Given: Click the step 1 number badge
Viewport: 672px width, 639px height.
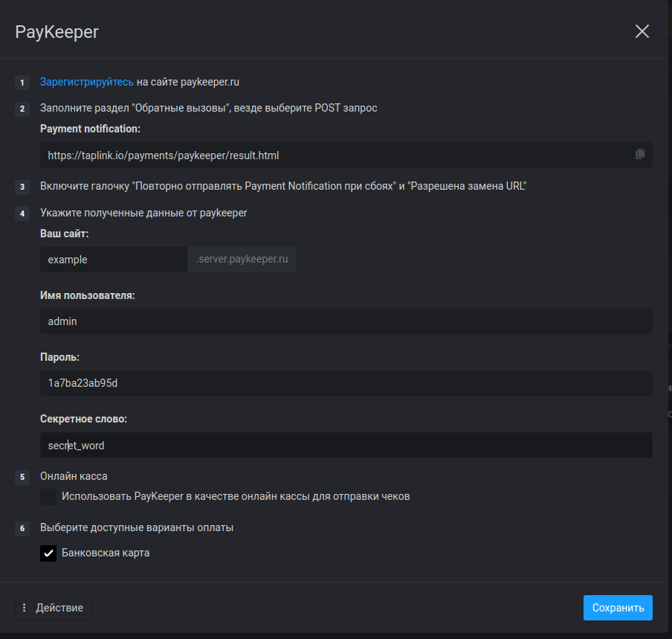Looking at the screenshot, I should [22, 83].
